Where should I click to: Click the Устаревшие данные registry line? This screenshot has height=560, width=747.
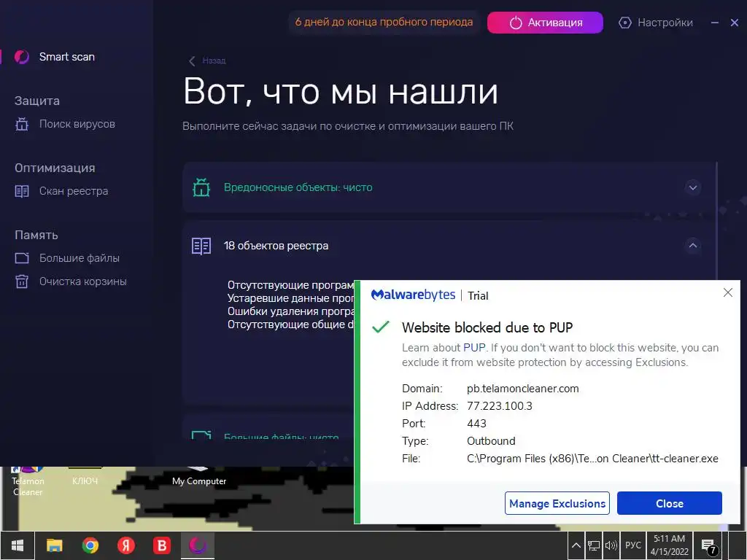[x=290, y=298]
